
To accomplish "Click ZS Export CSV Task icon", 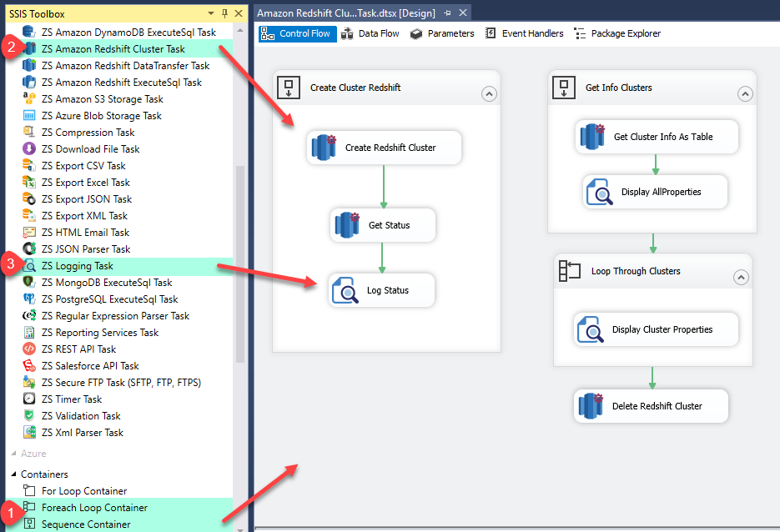I will 29,166.
